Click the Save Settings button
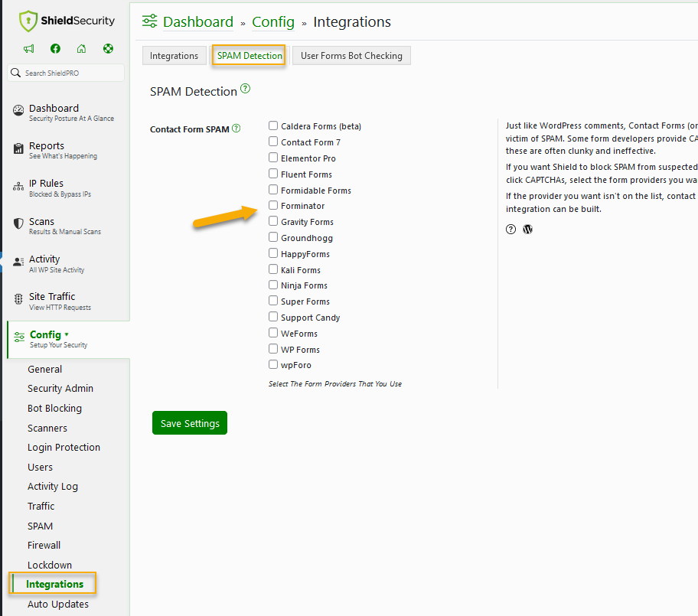Screen dimensions: 698x616 tap(190, 423)
